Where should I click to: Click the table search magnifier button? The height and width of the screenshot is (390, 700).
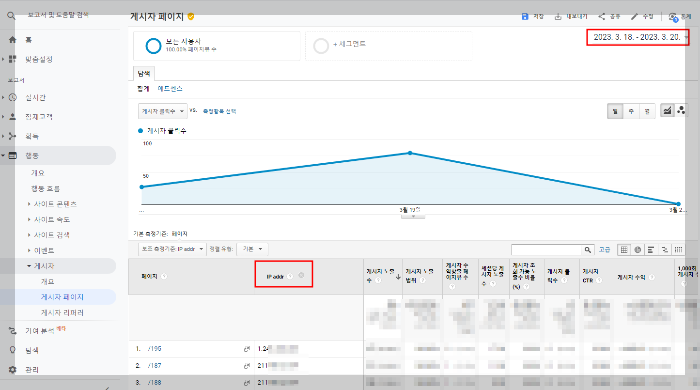(588, 249)
